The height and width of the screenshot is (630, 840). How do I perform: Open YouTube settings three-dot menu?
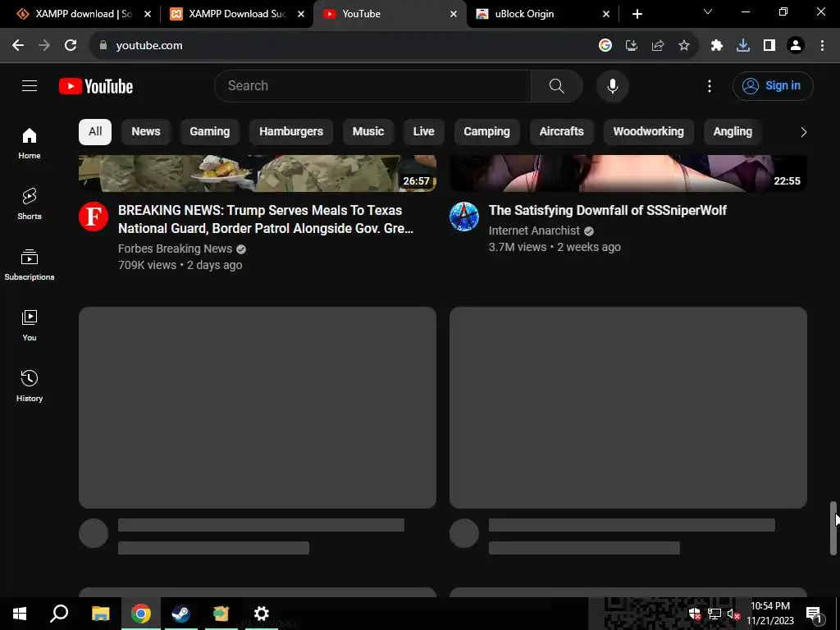point(710,85)
